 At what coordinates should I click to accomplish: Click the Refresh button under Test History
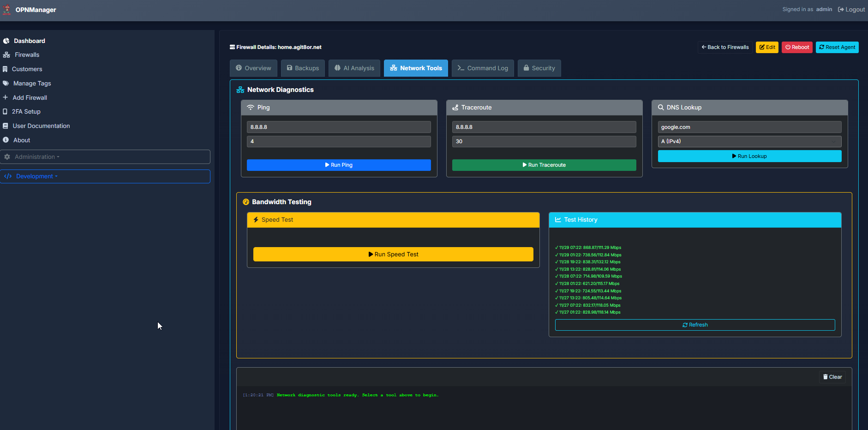(x=695, y=325)
